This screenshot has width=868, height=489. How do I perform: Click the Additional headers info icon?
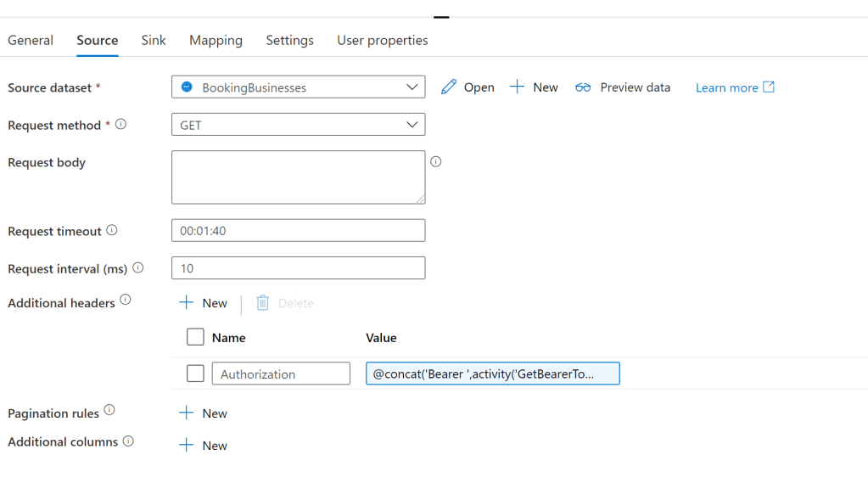pos(126,300)
